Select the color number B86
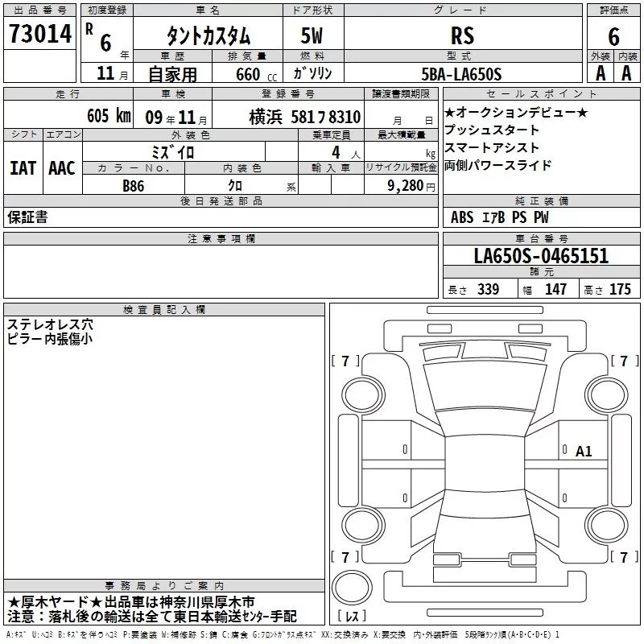This screenshot has height=644, width=644. [133, 185]
